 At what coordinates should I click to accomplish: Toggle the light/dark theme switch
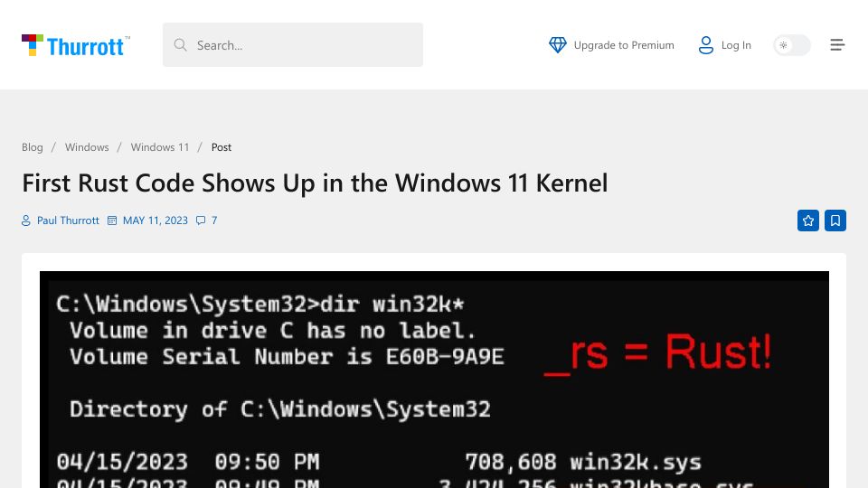click(792, 45)
